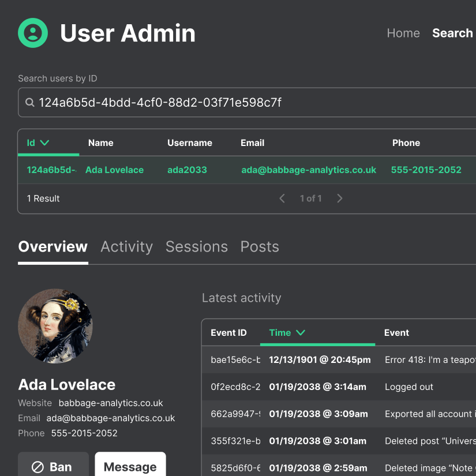
Task: Open the Search navigation link
Action: click(x=452, y=33)
